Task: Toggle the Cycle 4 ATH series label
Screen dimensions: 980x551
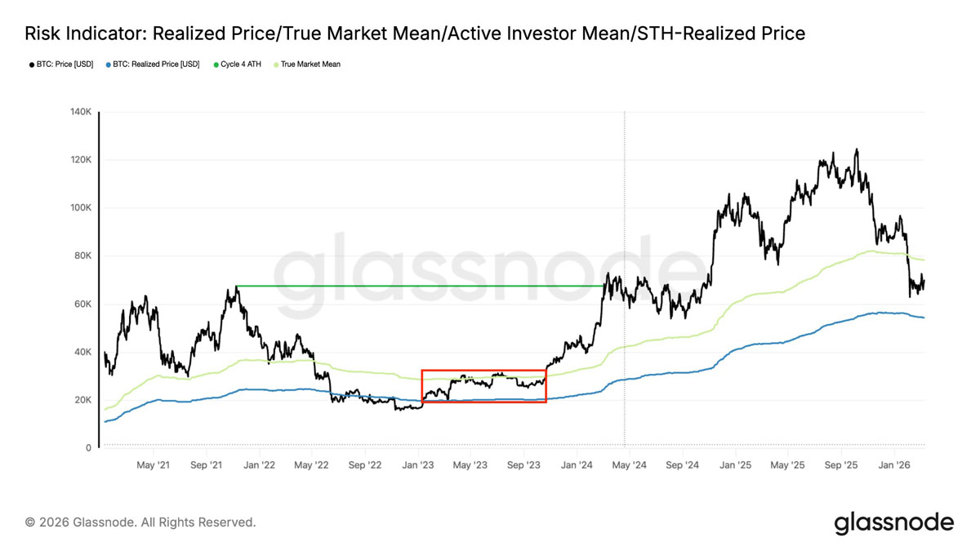Action: 242,64
